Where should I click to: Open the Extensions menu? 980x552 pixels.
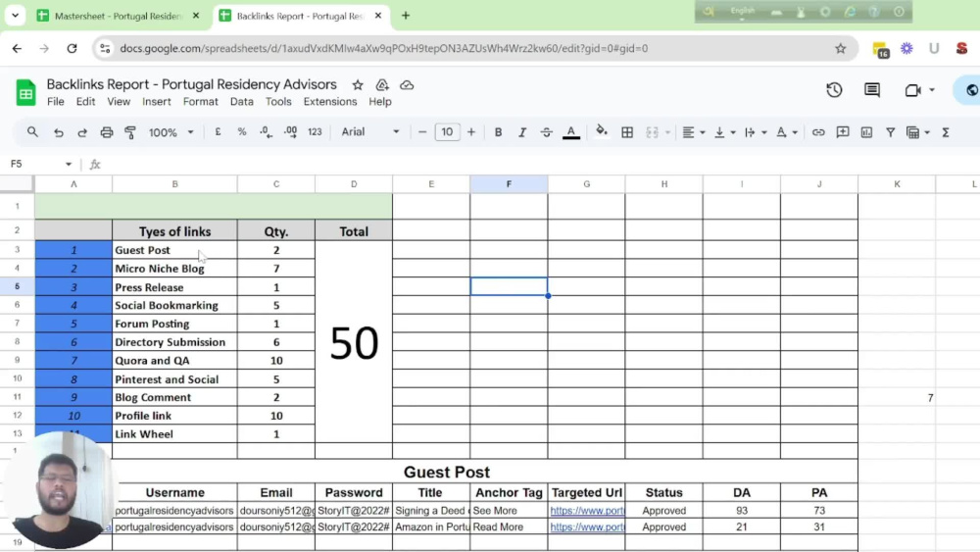pos(330,101)
